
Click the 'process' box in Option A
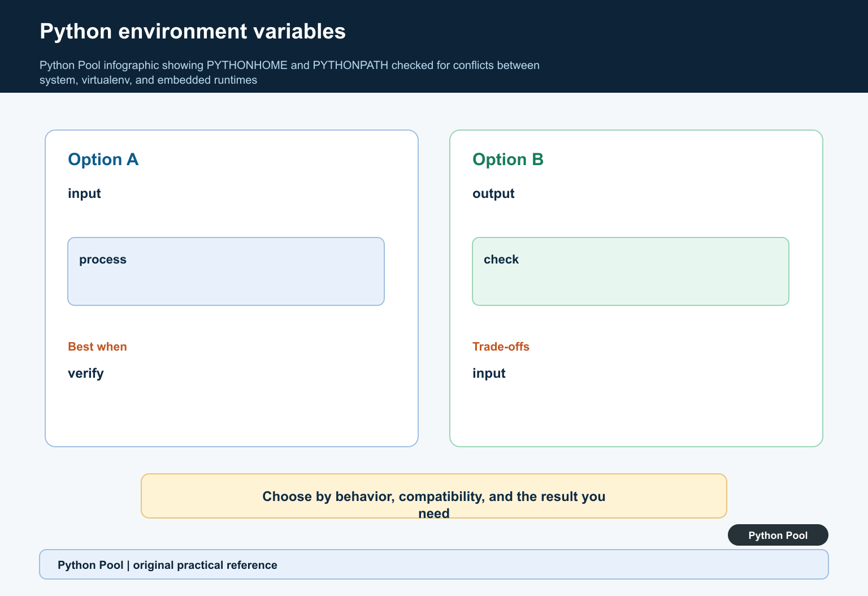click(x=226, y=271)
